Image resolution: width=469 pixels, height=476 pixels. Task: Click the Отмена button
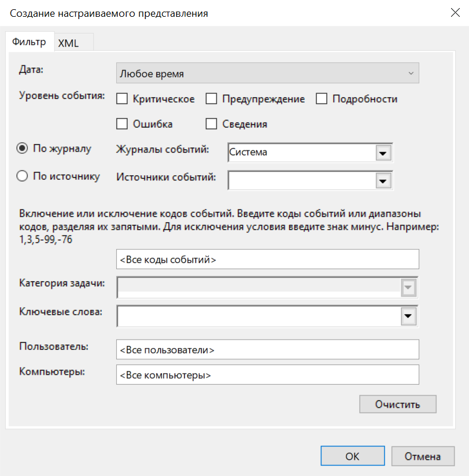point(423,456)
